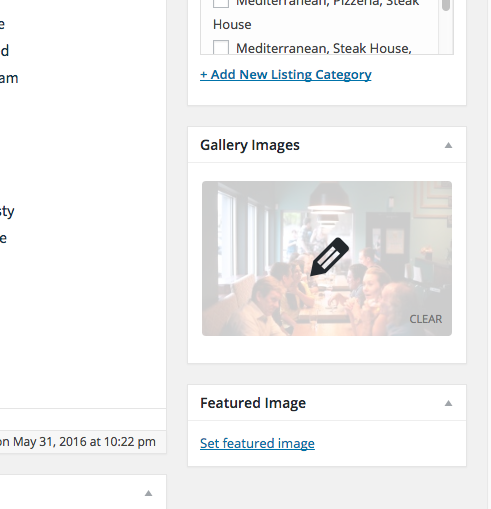Click the House label of Pizzeria category

[232, 24]
